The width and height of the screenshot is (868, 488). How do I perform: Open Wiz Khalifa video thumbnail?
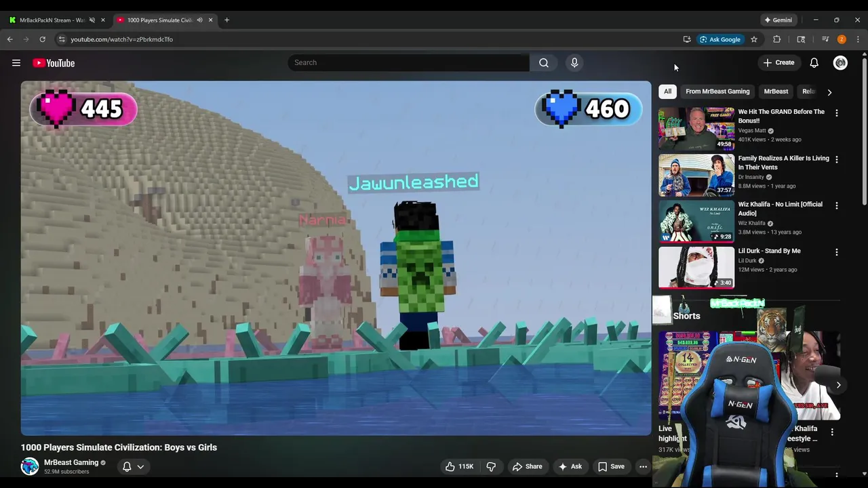(696, 221)
